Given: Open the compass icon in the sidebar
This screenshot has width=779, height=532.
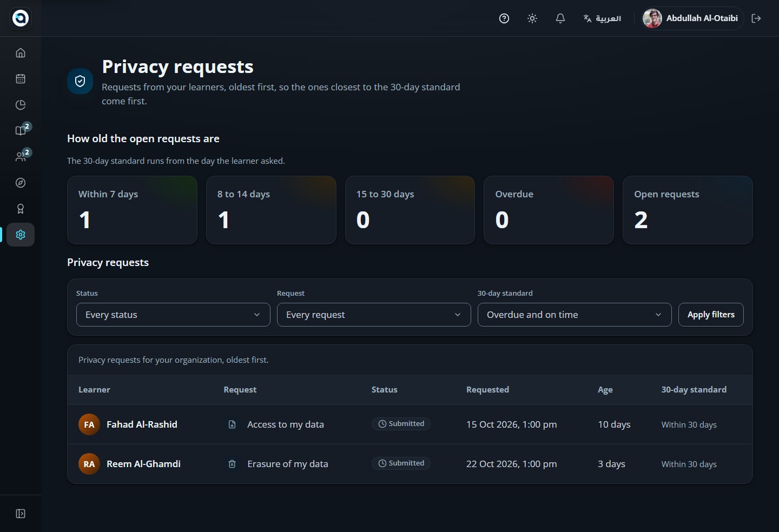Looking at the screenshot, I should coord(21,183).
